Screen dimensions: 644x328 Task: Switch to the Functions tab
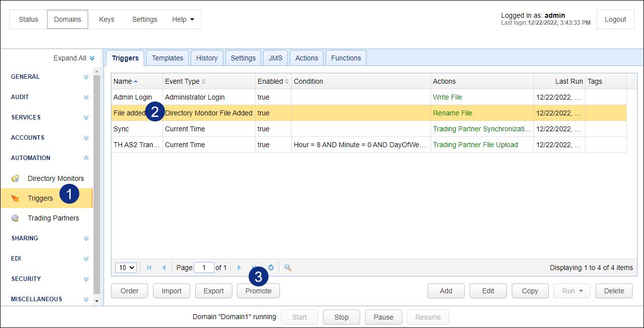click(x=346, y=58)
